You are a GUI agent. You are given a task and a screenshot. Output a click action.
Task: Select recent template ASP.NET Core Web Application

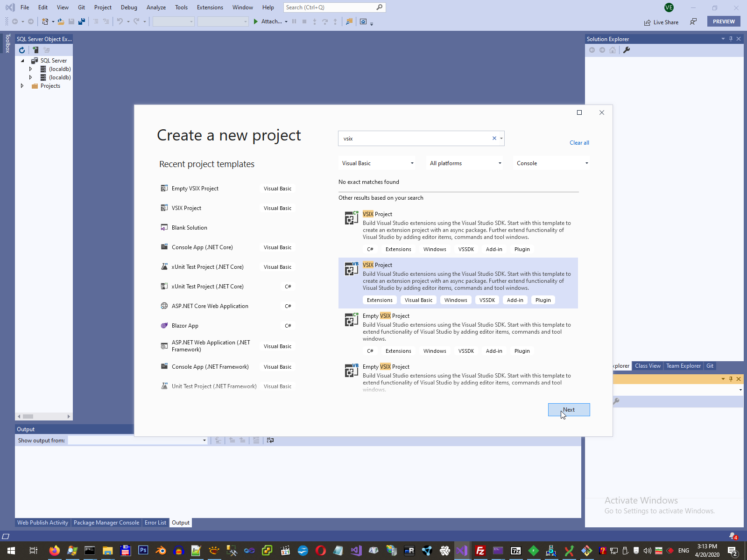(227, 306)
